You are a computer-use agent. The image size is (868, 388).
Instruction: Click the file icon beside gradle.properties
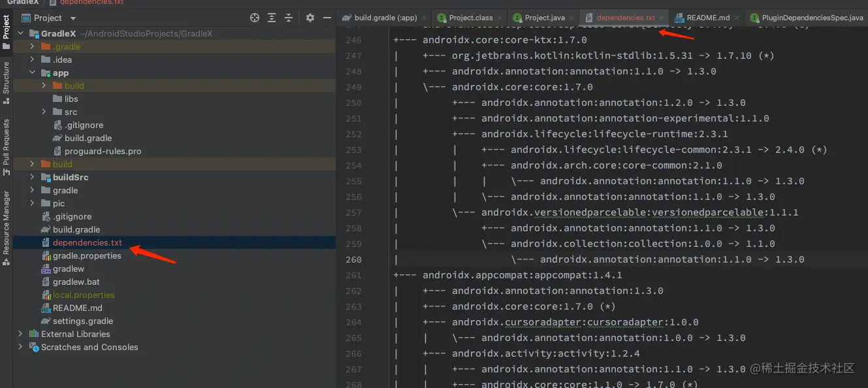click(45, 255)
